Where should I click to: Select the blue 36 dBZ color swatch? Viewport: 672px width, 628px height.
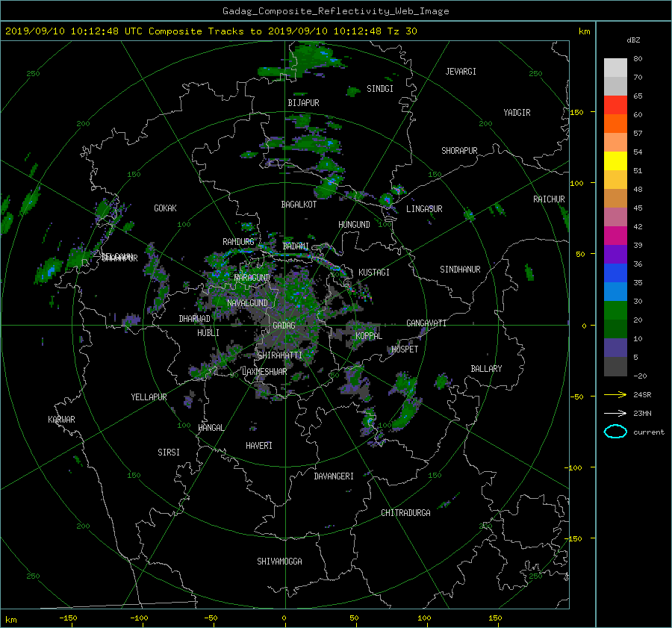(x=615, y=273)
